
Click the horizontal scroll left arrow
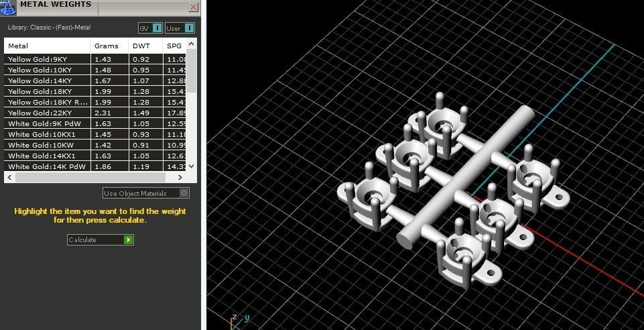9,178
